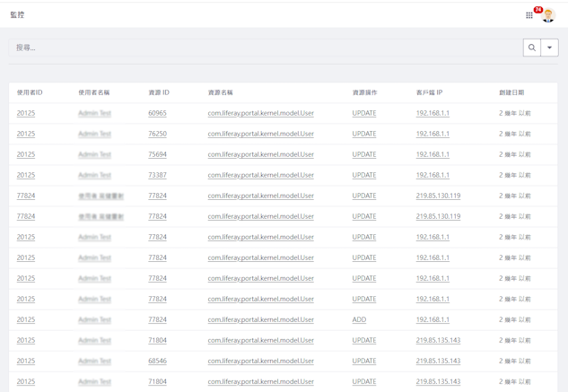The width and height of the screenshot is (568, 392).
Task: Click the model.User class name in the ADD row
Action: click(x=261, y=319)
